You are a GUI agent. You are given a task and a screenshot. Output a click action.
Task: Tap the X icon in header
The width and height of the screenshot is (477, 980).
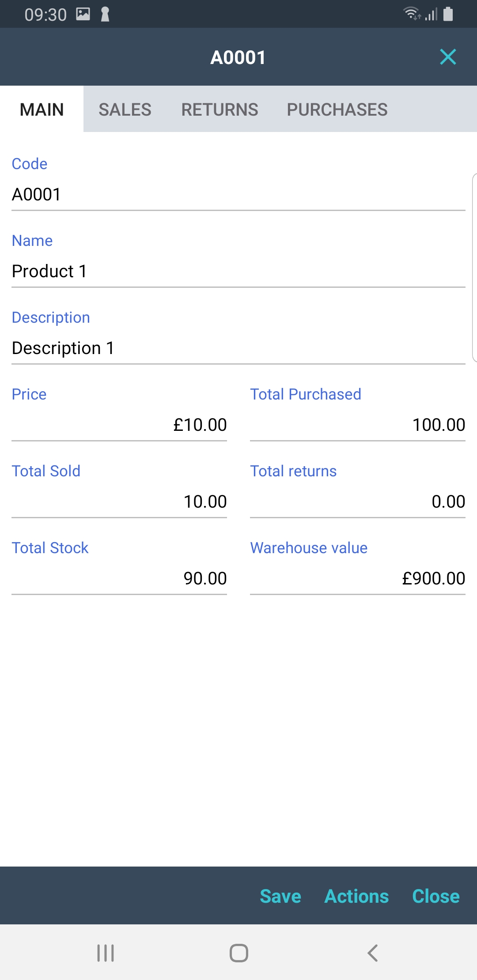[448, 57]
